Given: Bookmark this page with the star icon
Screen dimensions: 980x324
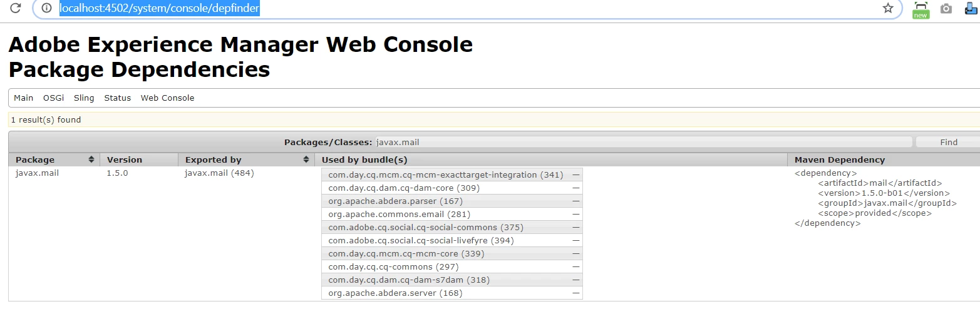Looking at the screenshot, I should coord(888,8).
